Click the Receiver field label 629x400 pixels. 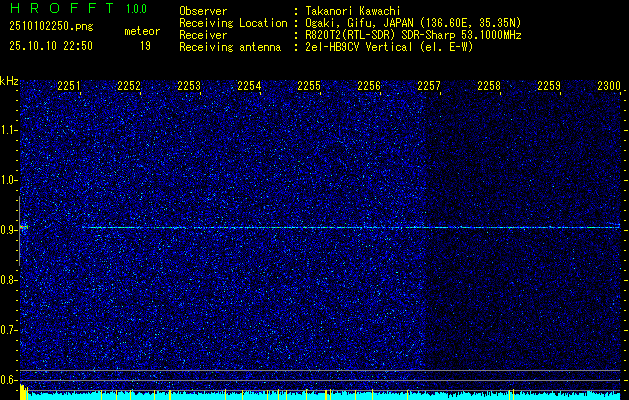203,35
